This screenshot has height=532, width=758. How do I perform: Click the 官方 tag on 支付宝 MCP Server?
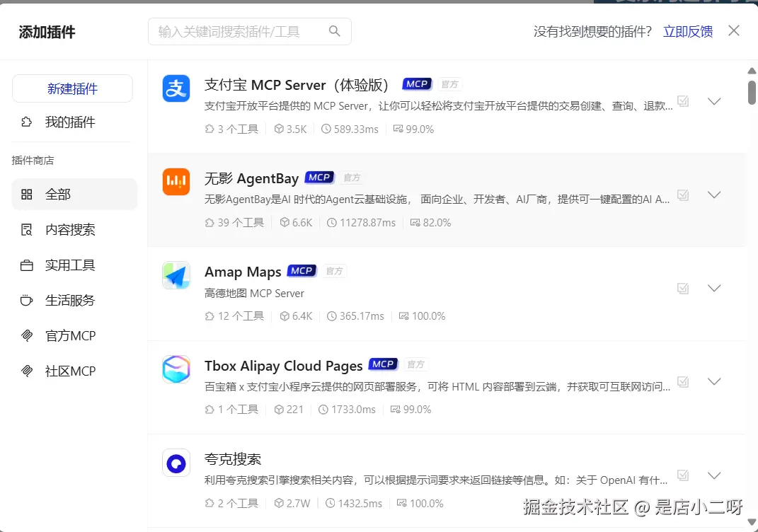(x=450, y=84)
